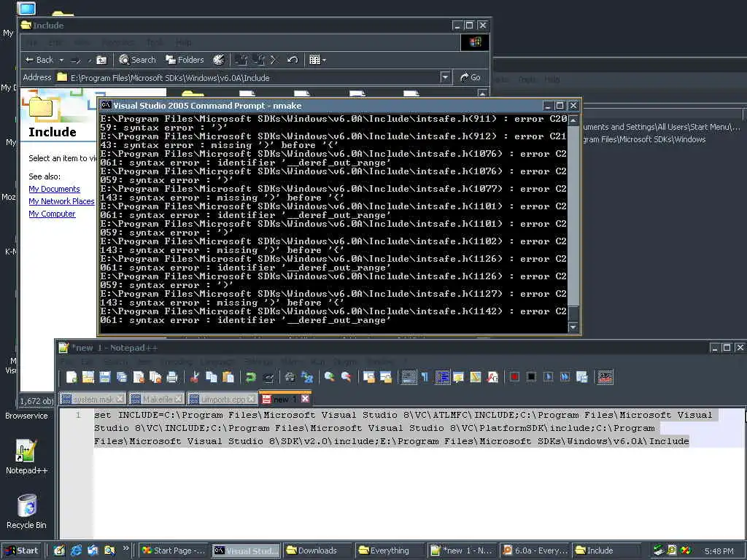Click the Open file icon in Notepad++

point(88,378)
